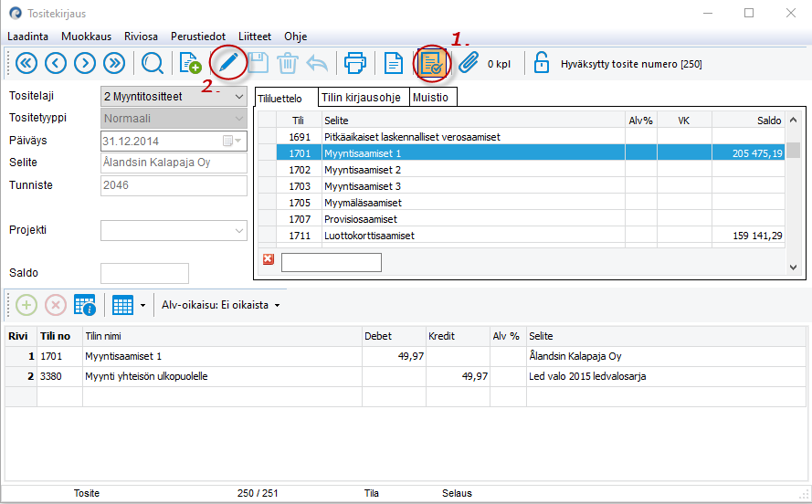Click the padlock unlock icon

point(541,63)
